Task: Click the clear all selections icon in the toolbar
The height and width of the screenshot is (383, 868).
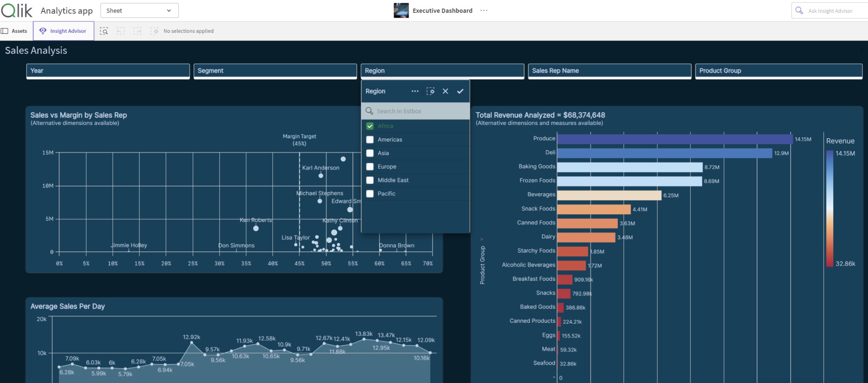Action: pyautogui.click(x=154, y=31)
